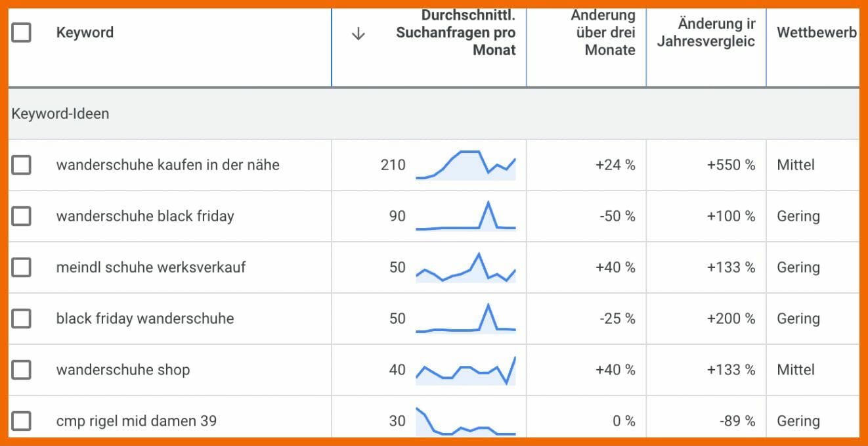Viewport: 868px width, 446px height.
Task: Check the box for black friday wanderschuhe
Action: tap(21, 319)
